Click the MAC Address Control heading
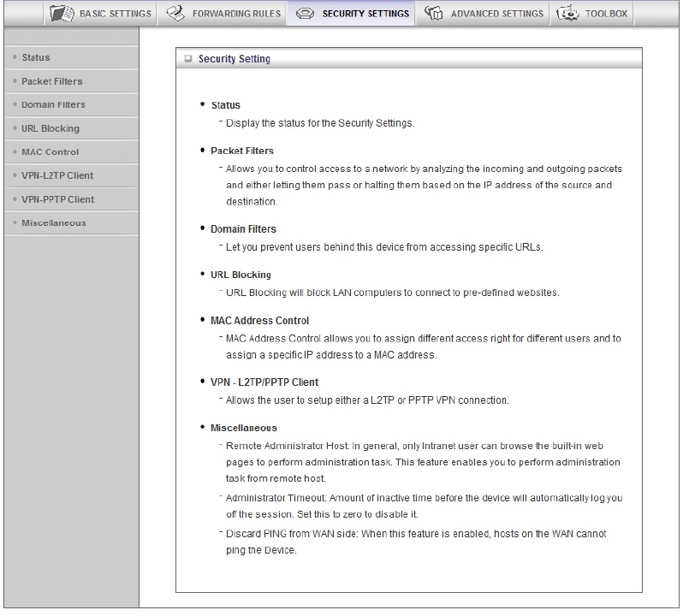Screen dimensions: 689x616 [259, 320]
